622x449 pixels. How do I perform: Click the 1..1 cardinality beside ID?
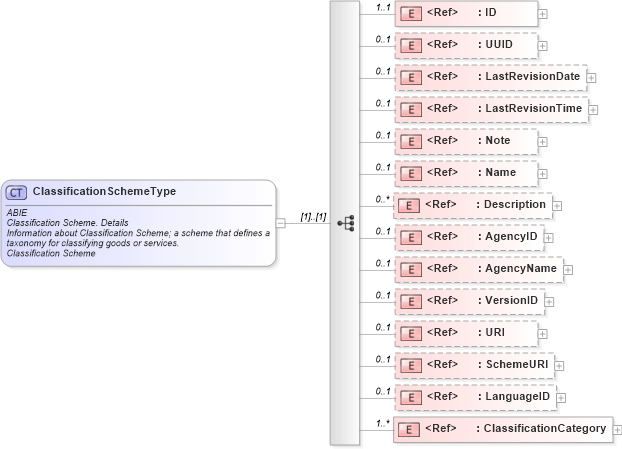(x=383, y=7)
